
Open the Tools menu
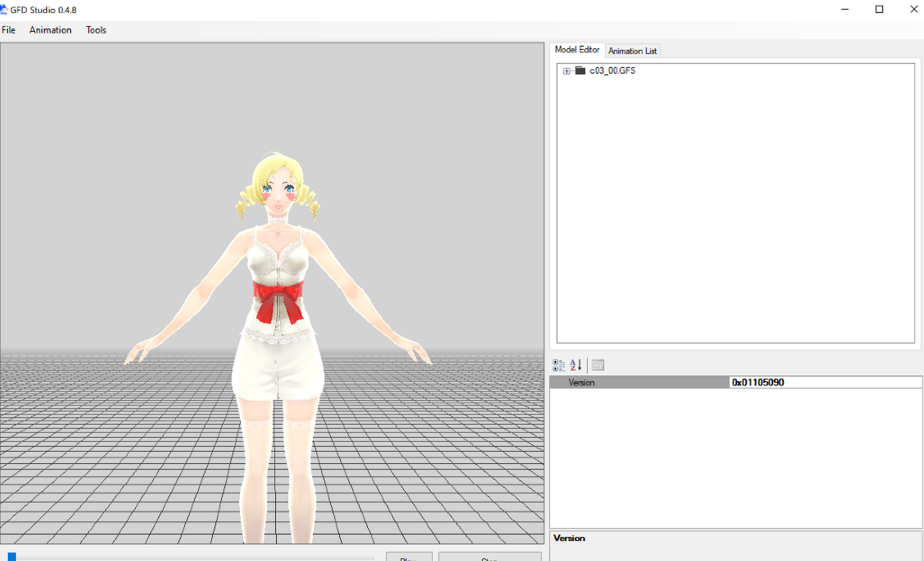click(x=96, y=30)
